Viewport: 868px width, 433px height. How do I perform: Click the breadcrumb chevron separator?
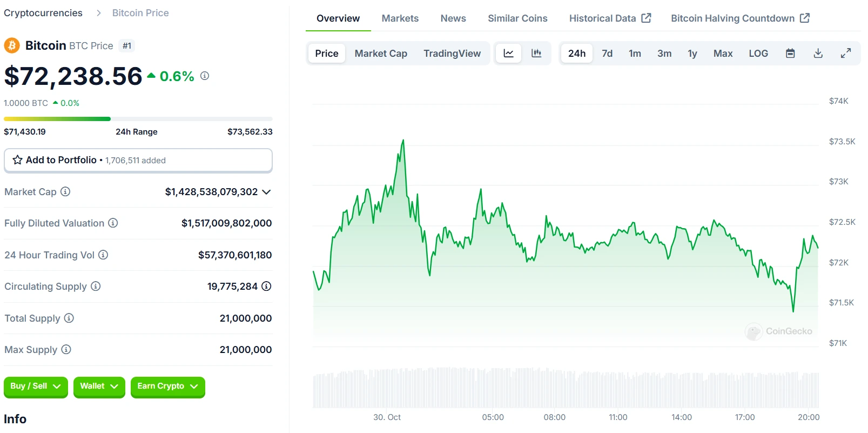(x=98, y=13)
